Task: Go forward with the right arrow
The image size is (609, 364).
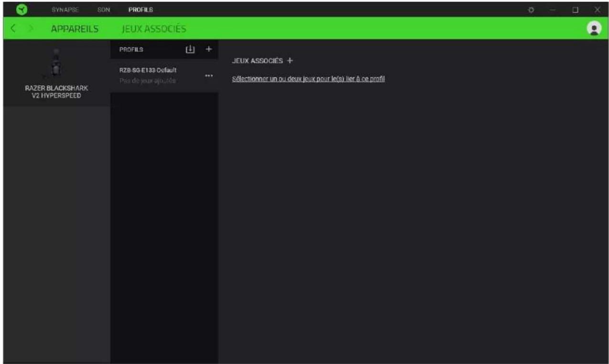Action: [33, 29]
